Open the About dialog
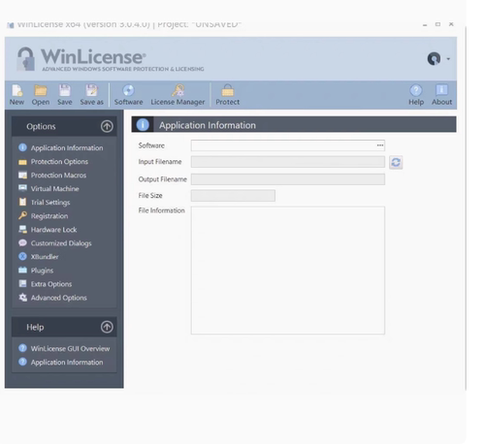Viewport: 485px width, 448px height. click(441, 95)
